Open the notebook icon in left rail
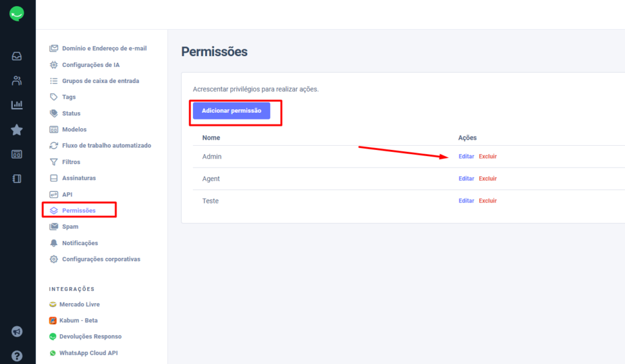 click(16, 179)
